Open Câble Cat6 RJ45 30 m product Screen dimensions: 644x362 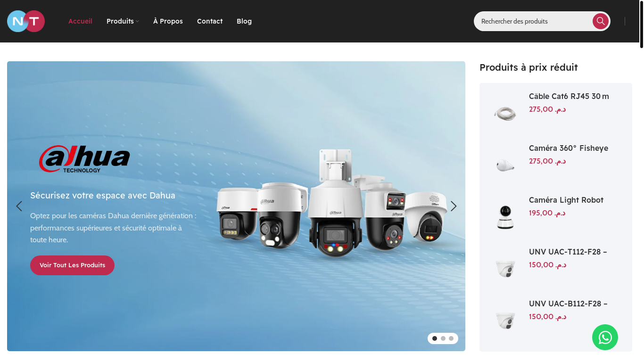(569, 96)
